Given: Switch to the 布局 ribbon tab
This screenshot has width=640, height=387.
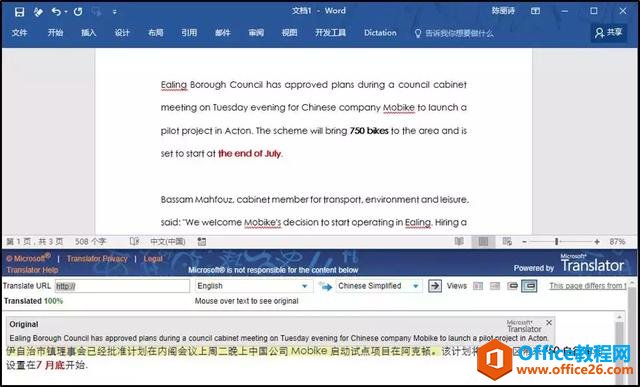Looking at the screenshot, I should coord(156,33).
